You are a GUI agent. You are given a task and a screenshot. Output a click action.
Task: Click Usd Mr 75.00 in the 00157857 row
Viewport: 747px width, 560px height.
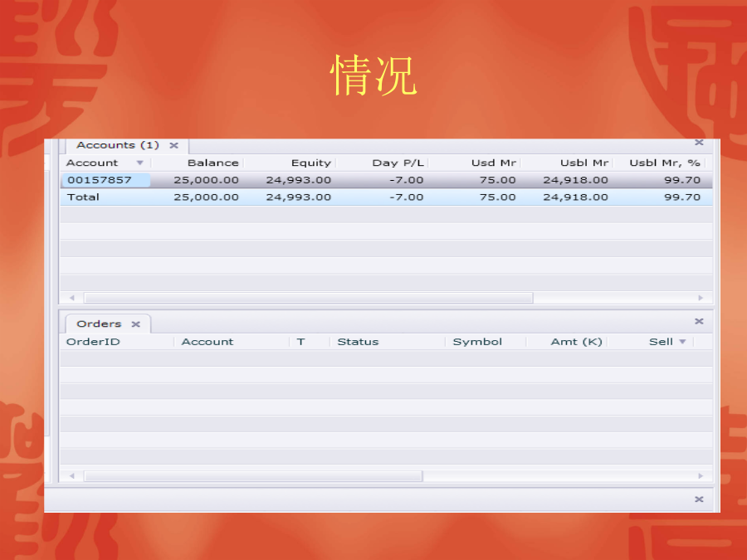point(497,180)
